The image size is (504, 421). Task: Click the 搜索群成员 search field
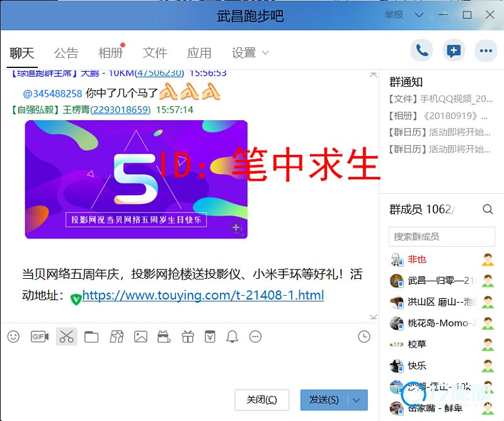coord(442,237)
